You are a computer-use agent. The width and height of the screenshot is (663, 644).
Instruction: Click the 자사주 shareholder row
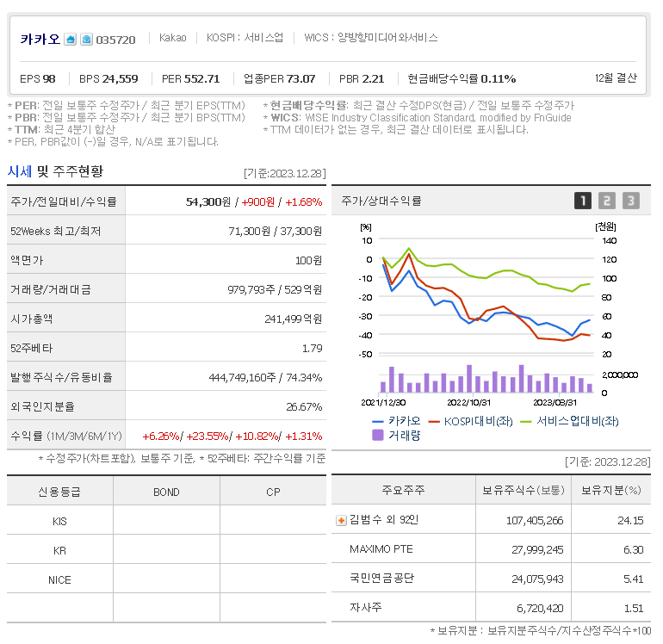click(491, 608)
